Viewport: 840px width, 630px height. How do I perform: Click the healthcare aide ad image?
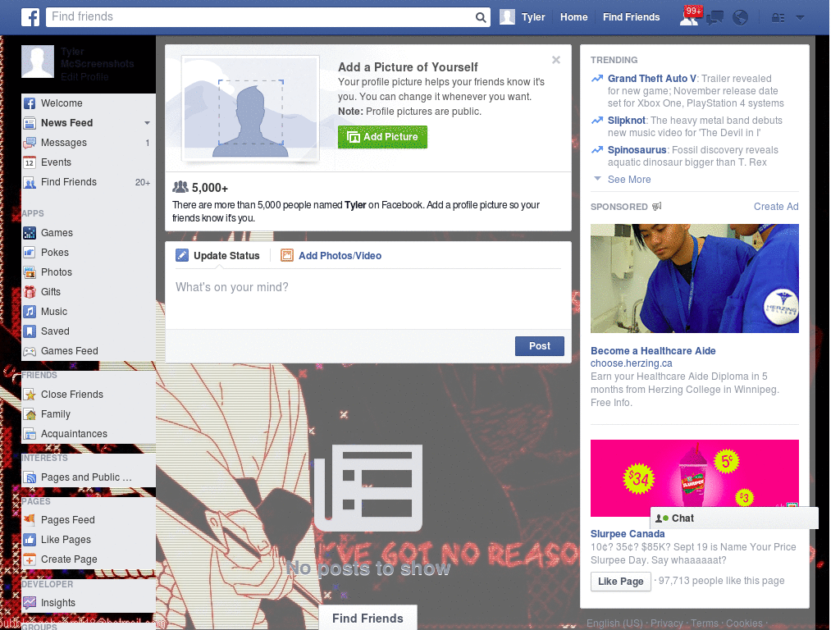(x=694, y=279)
